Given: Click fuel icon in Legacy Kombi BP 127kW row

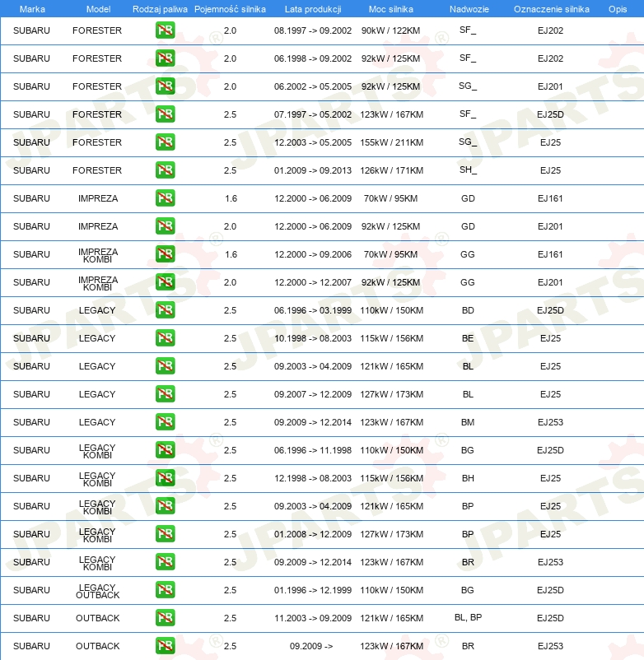Looking at the screenshot, I should [x=165, y=534].
